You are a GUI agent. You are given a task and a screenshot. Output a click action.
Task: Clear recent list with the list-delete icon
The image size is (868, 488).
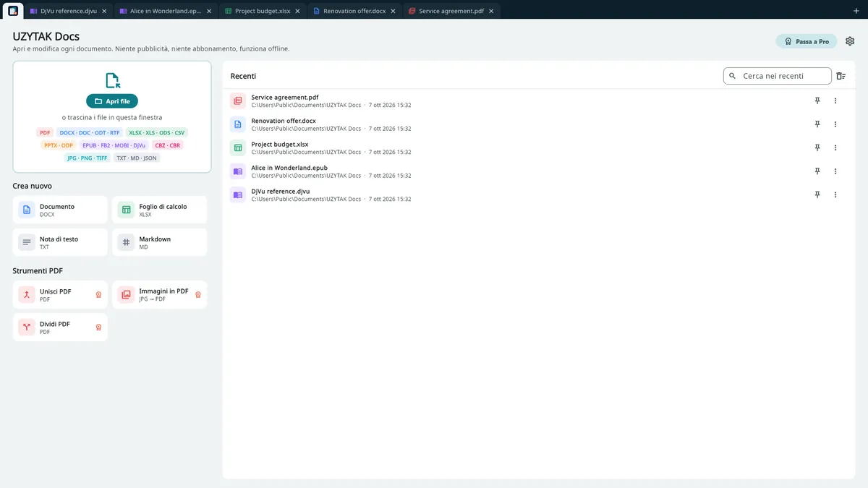pyautogui.click(x=841, y=76)
